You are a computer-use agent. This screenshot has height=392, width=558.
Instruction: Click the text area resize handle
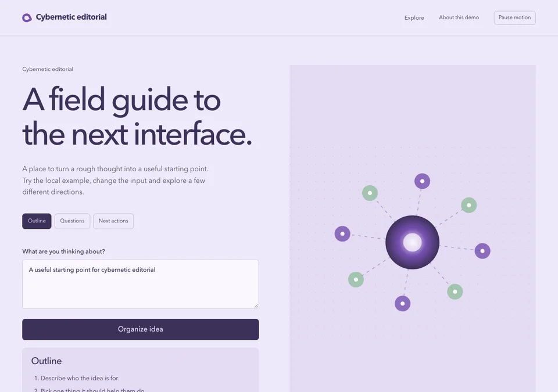pos(256,305)
